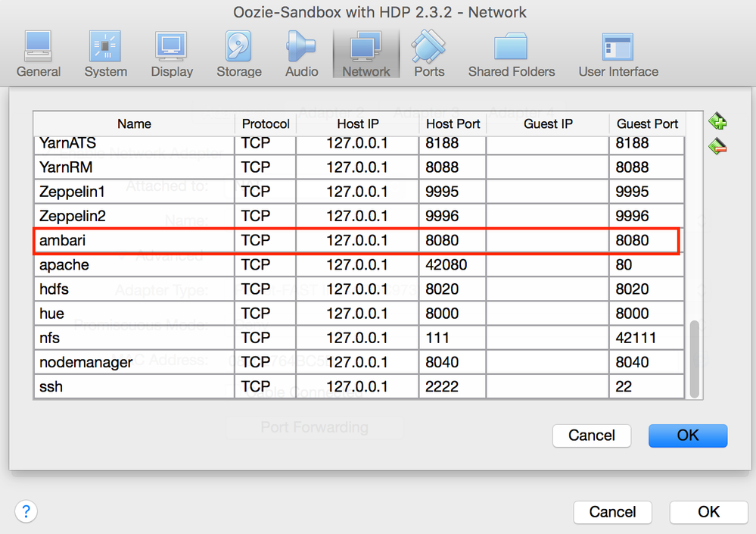The height and width of the screenshot is (534, 756).
Task: Open the Audio settings icon
Action: (301, 54)
